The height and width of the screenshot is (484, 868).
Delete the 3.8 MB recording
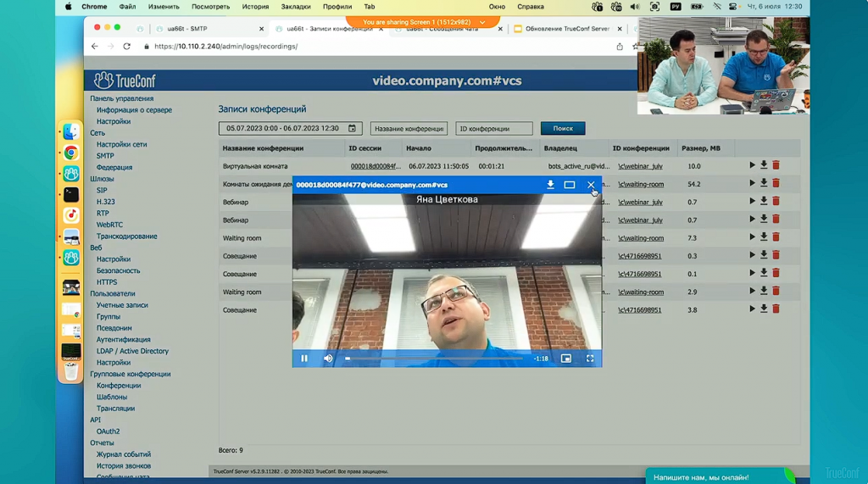[x=776, y=309]
